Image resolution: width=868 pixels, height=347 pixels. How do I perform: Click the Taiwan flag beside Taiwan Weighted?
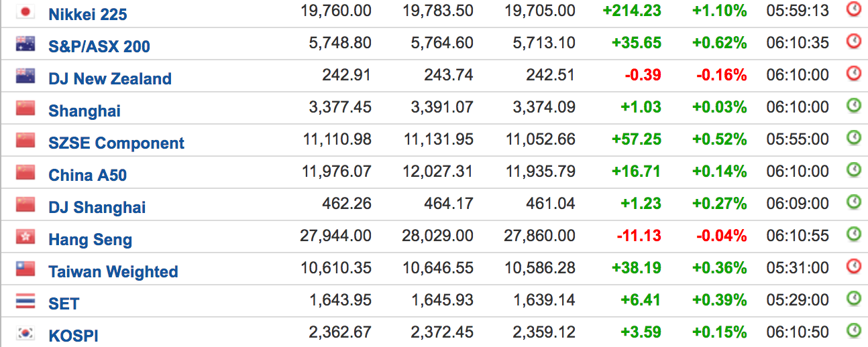(x=25, y=269)
